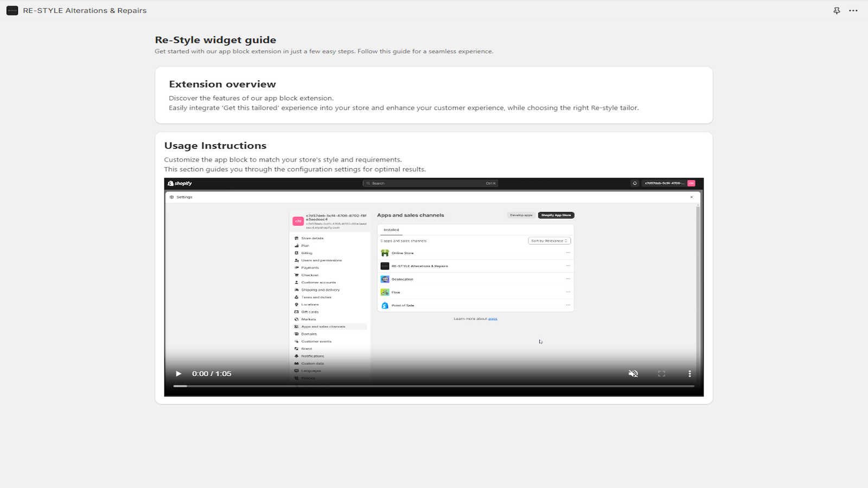Viewport: 868px width, 488px height.
Task: Click the 'Re-Style widget guide' heading
Action: (x=215, y=40)
